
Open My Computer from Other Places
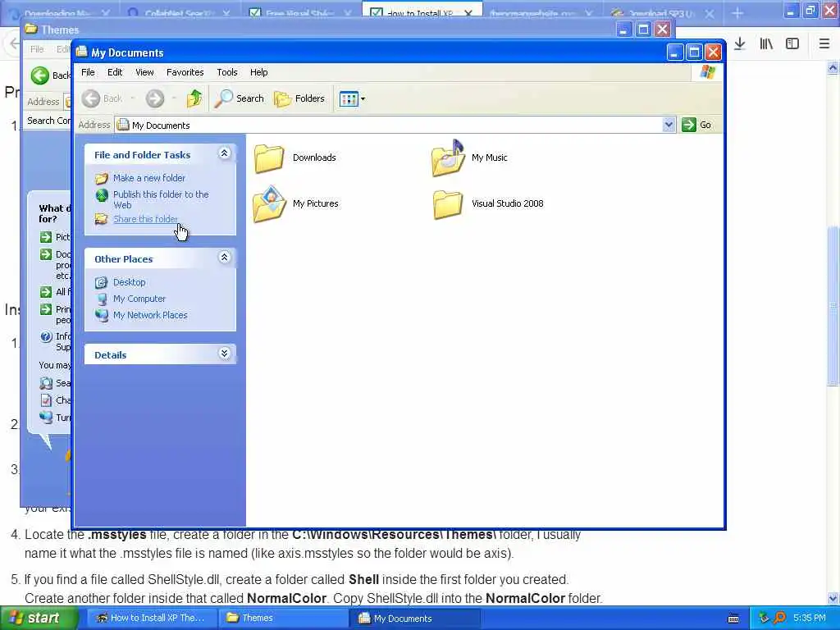point(139,299)
